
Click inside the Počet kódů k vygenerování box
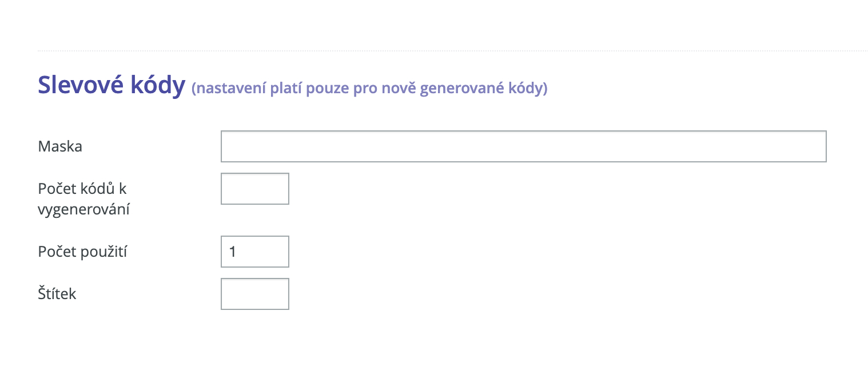tap(254, 188)
